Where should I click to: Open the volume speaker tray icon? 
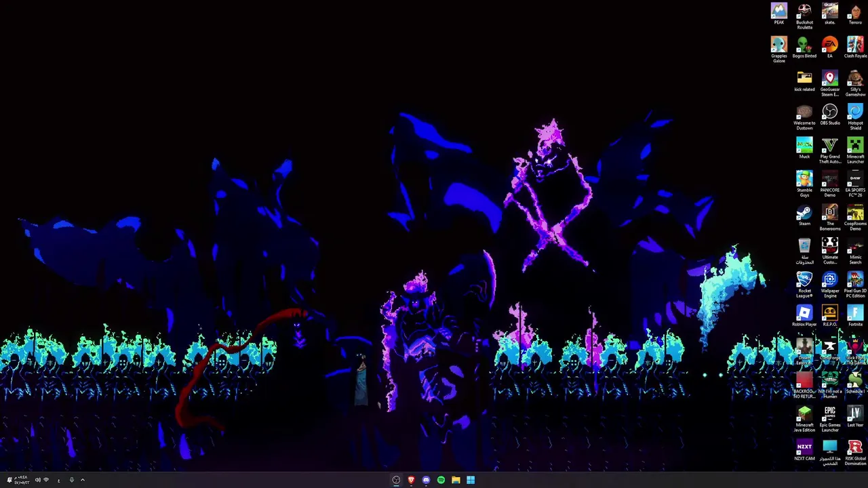(37, 480)
